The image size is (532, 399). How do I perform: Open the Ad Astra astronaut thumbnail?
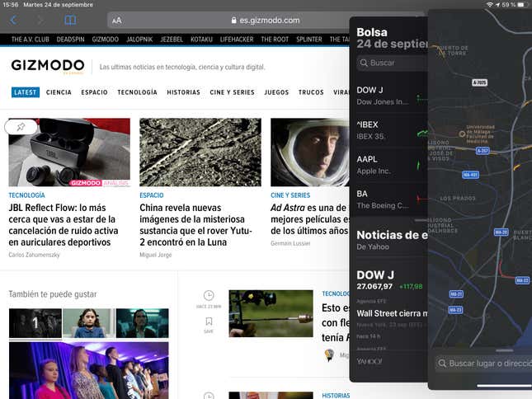point(310,153)
